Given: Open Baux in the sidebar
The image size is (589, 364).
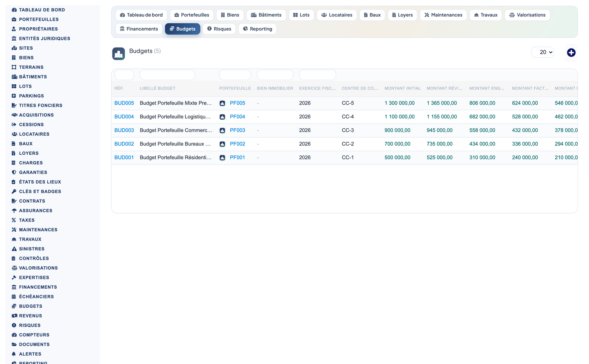Looking at the screenshot, I should coord(26,144).
